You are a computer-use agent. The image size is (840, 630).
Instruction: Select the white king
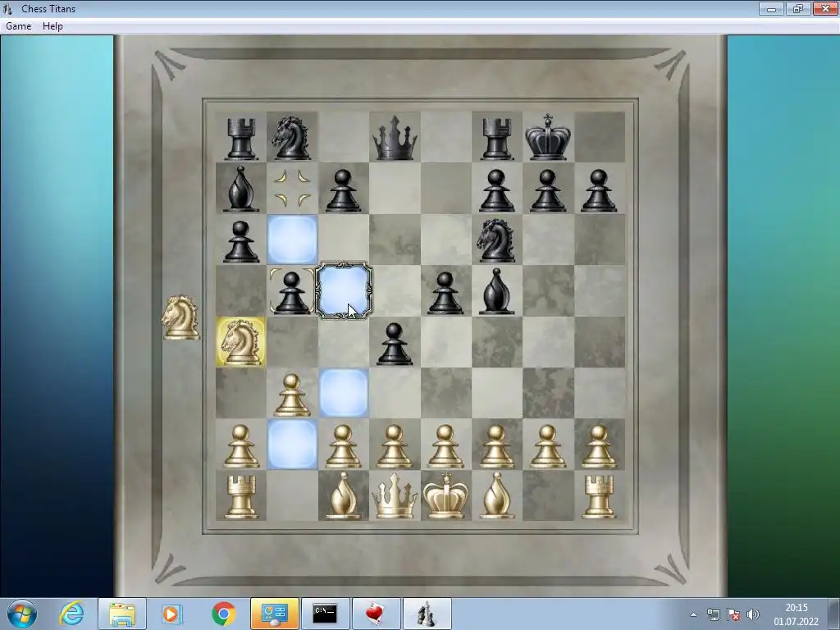(445, 495)
